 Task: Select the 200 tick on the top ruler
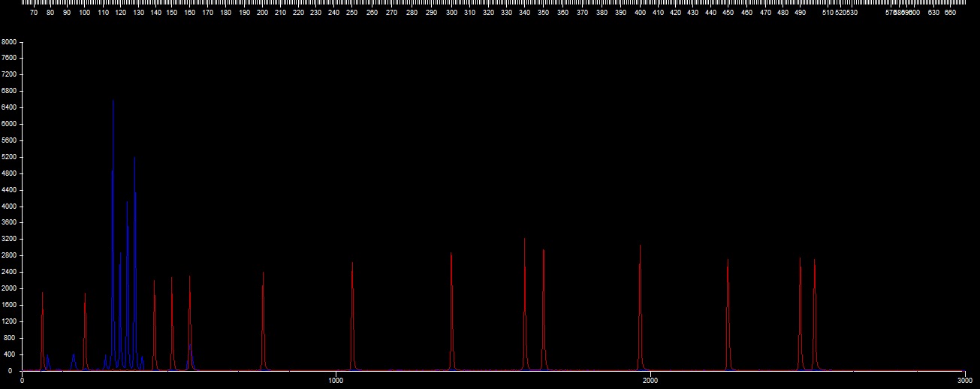pyautogui.click(x=262, y=13)
